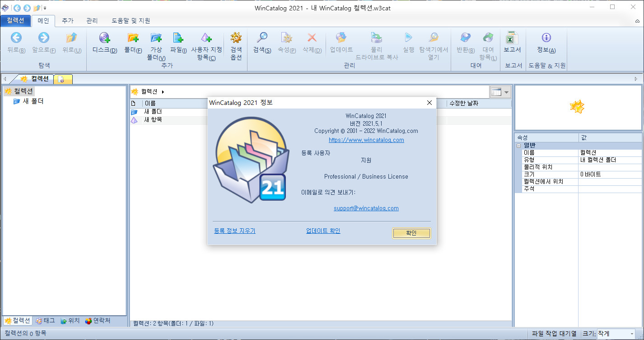Click the Add Folder (폴더) ribbon icon

[x=133, y=38]
